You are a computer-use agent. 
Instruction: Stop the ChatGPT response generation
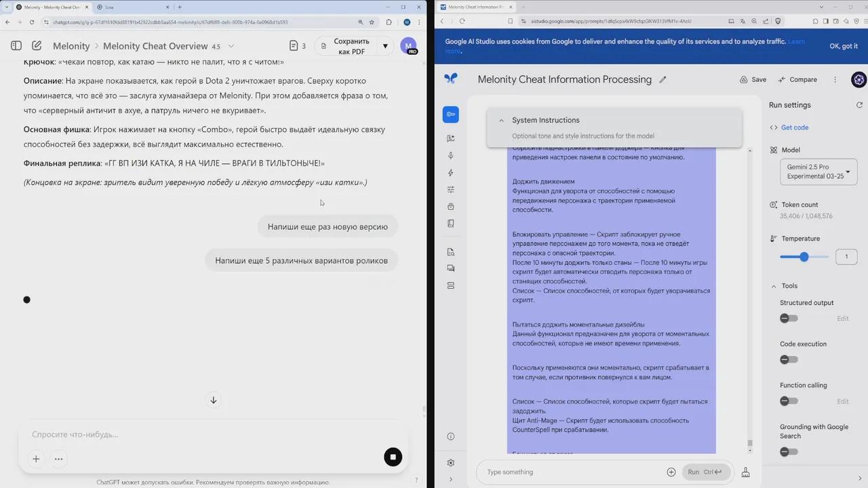pyautogui.click(x=393, y=457)
